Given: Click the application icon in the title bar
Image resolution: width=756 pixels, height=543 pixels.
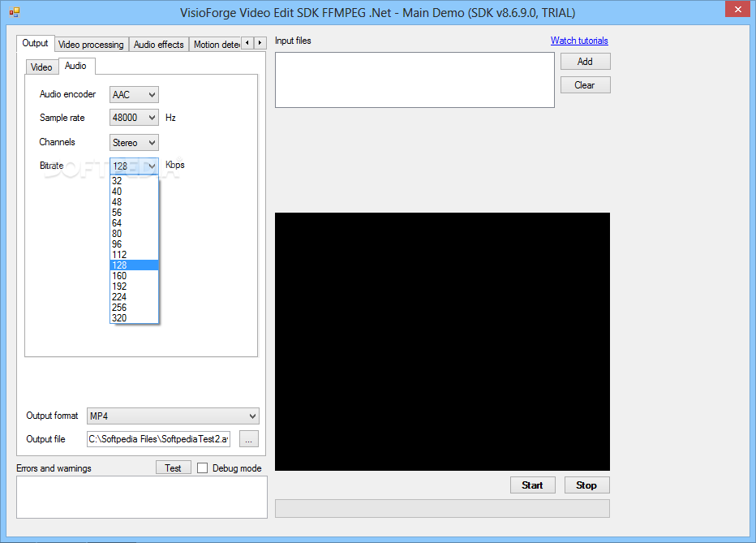Looking at the screenshot, I should pyautogui.click(x=15, y=12).
